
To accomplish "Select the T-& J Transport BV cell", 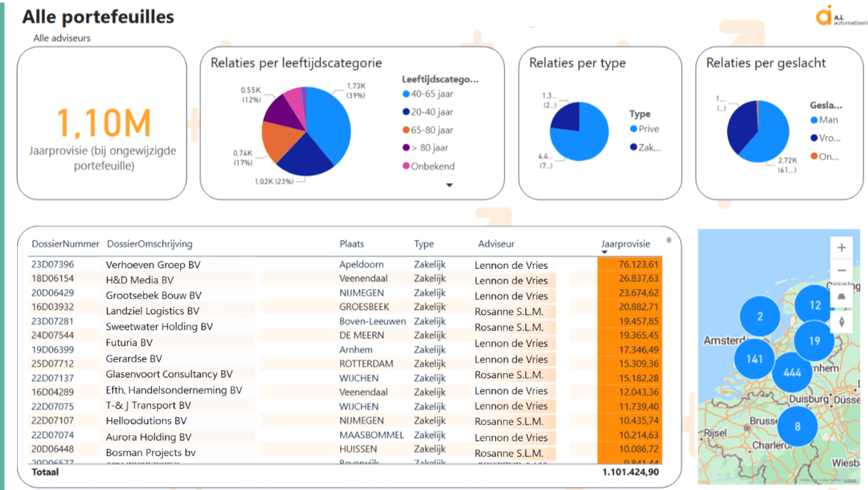I will (x=149, y=405).
